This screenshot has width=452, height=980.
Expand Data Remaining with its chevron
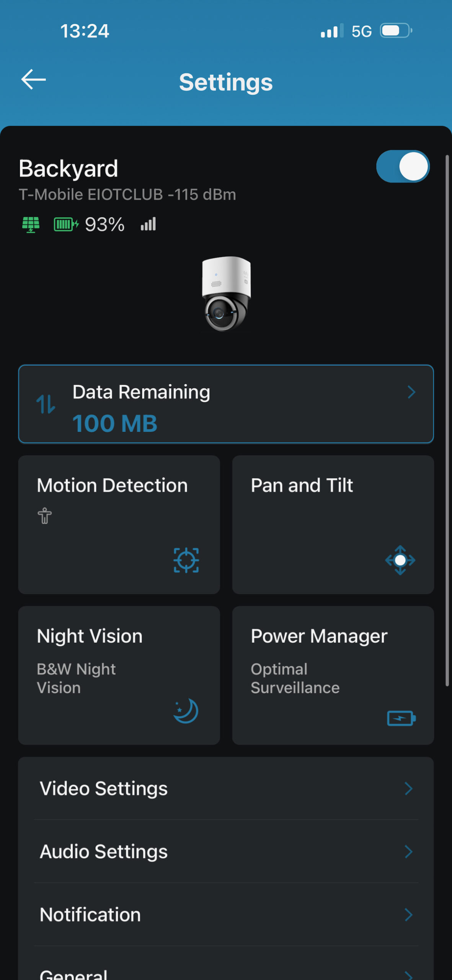[411, 392]
